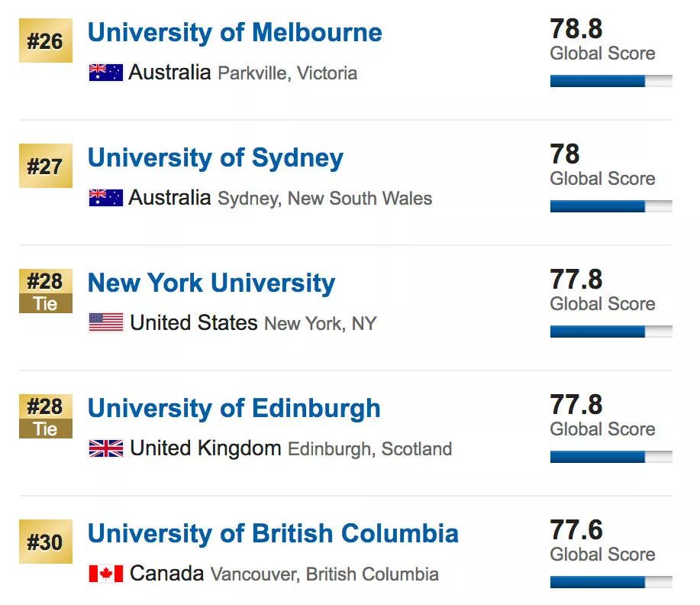Image resolution: width=700 pixels, height=605 pixels.
Task: Click the Edinburgh #28 Tie badge
Action: click(46, 416)
